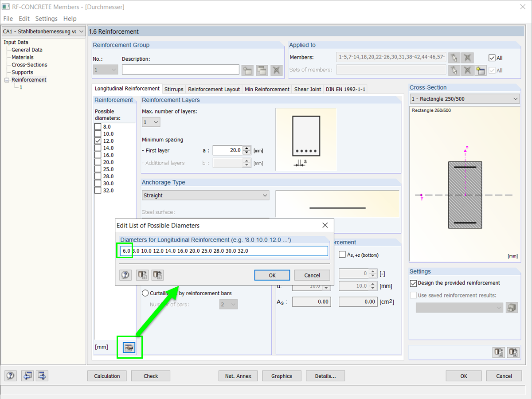532x399 pixels.
Task: Click the load default diameters icon in dialog
Action: [142, 275]
